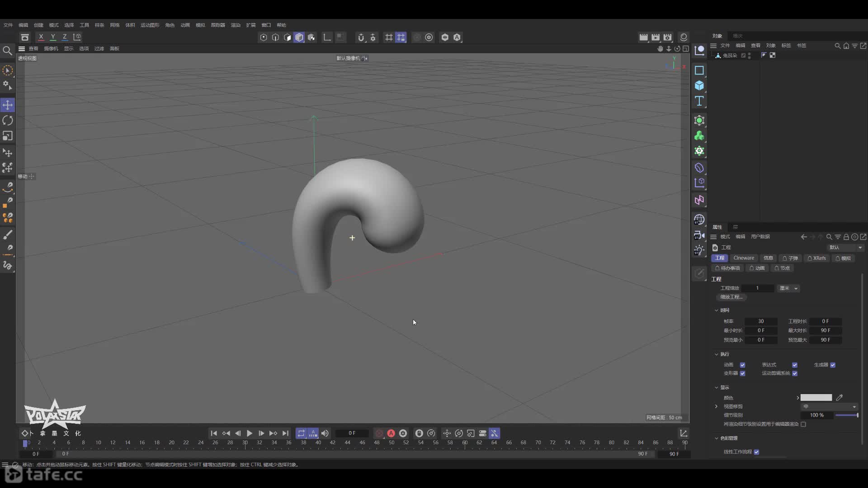The width and height of the screenshot is (868, 488).
Task: Add a light from right palette
Action: pyautogui.click(x=699, y=250)
